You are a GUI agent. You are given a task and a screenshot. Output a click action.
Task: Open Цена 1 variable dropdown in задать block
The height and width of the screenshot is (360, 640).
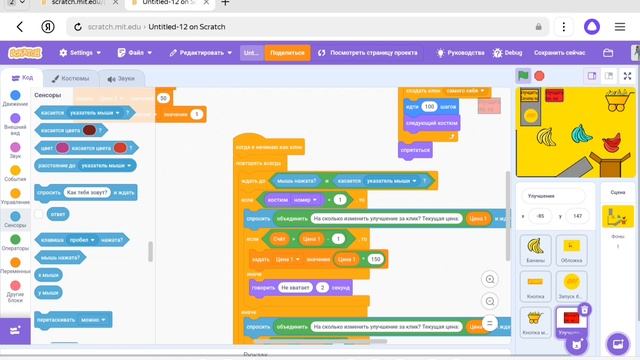point(298,259)
